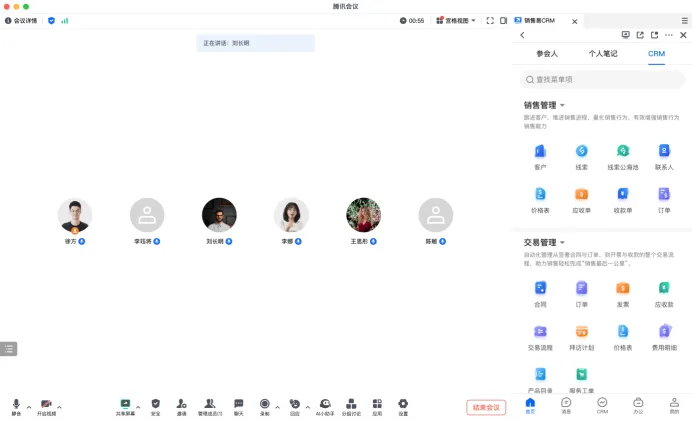
Task: Collapse the 销售管理 section arrow
Action: pos(562,105)
